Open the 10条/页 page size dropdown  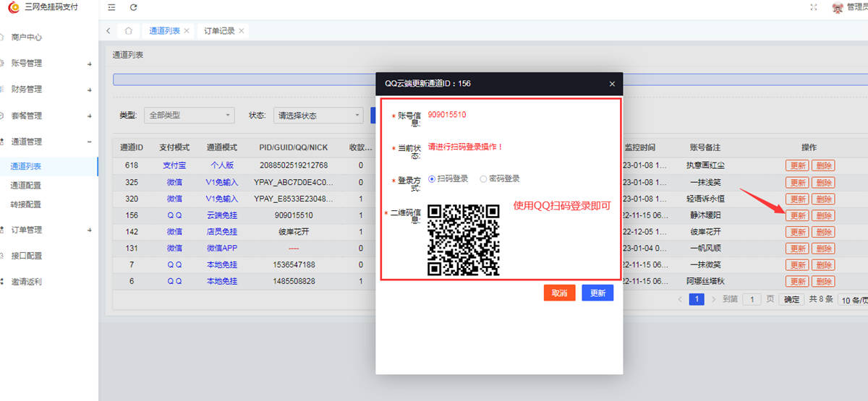tap(854, 300)
